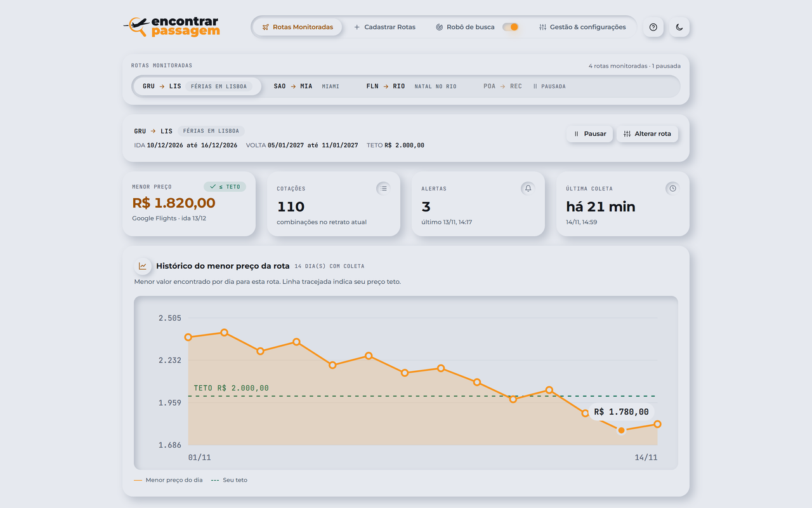Click the highlighted R$ 1.780,00 chart point
This screenshot has width=812, height=508.
coord(622,431)
